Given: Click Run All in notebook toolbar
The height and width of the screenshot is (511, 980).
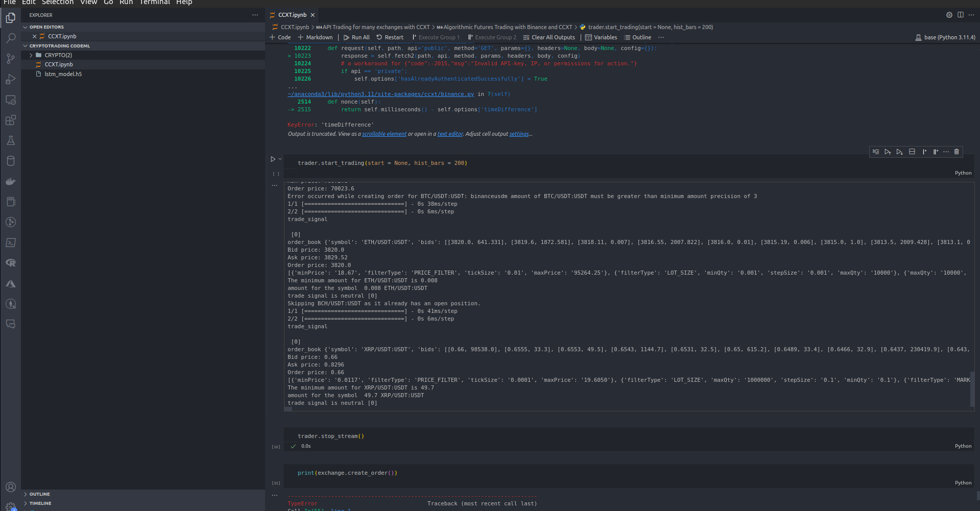Looking at the screenshot, I should 356,37.
